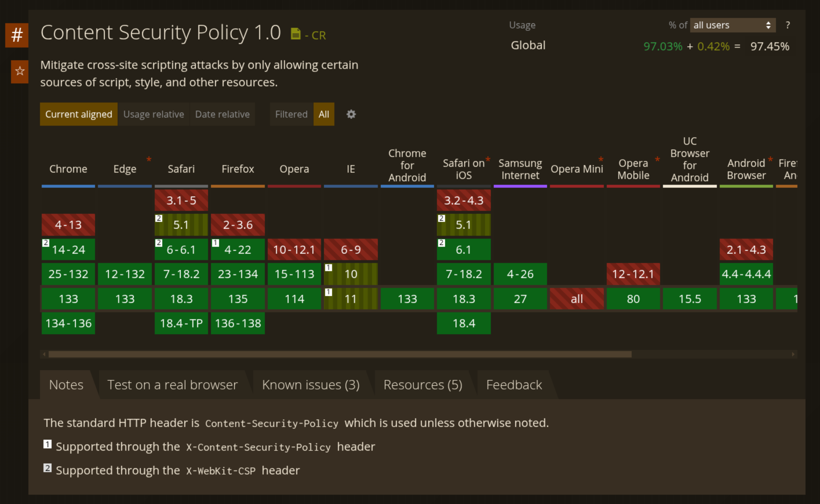Screen dimensions: 820x504
Task: Click the hash permalink icon
Action: pos(17,35)
